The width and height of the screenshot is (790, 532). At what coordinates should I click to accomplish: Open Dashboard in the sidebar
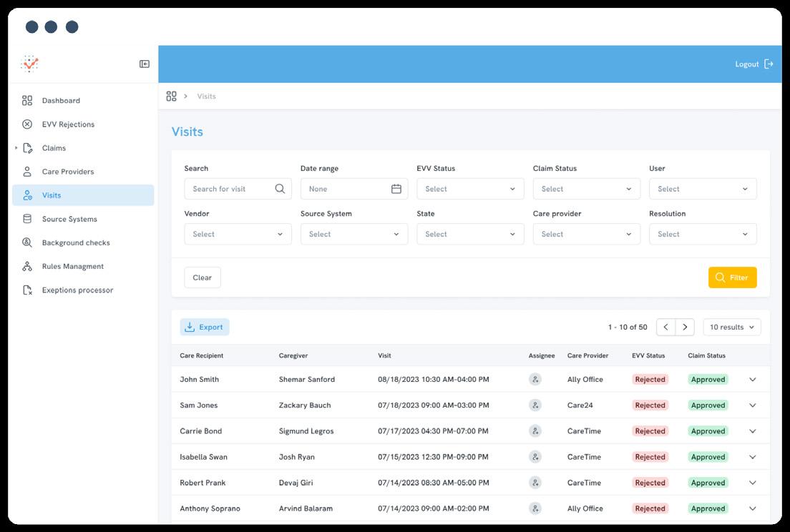(83, 101)
